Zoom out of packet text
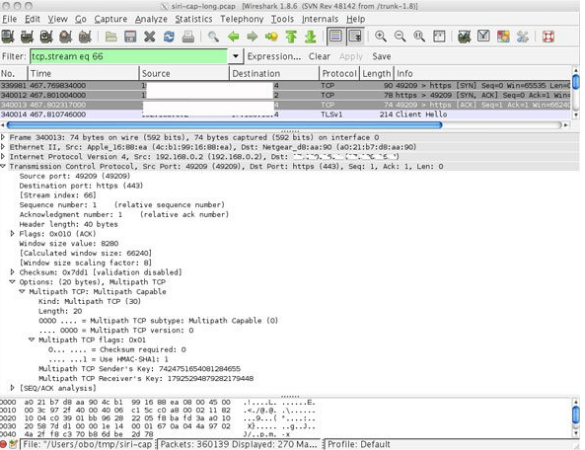 tap(400, 37)
